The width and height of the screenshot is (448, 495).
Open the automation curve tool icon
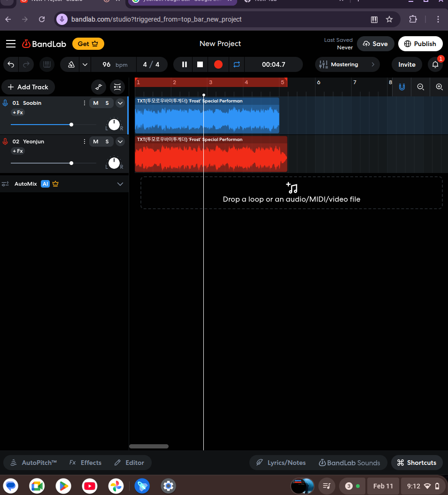[98, 87]
